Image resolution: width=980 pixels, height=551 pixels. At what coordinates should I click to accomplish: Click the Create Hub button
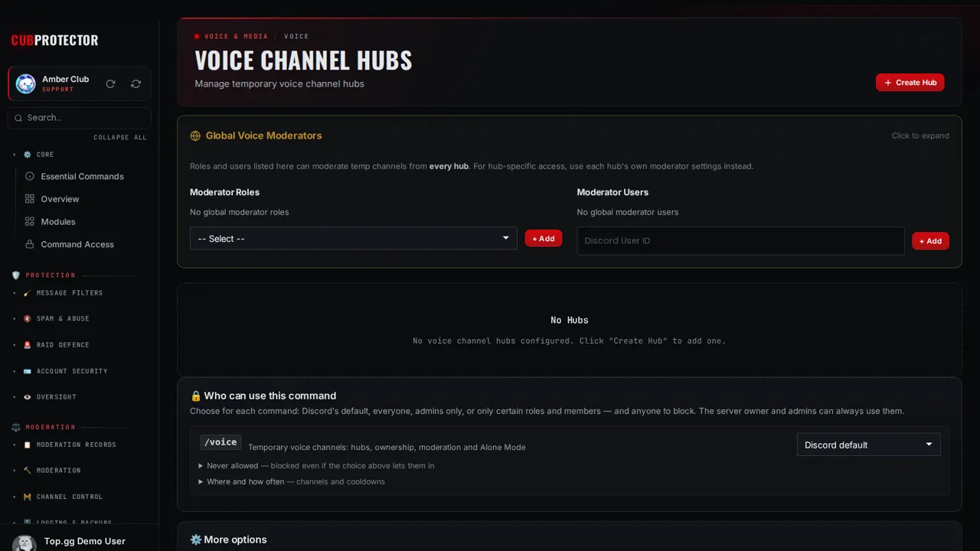pos(910,83)
